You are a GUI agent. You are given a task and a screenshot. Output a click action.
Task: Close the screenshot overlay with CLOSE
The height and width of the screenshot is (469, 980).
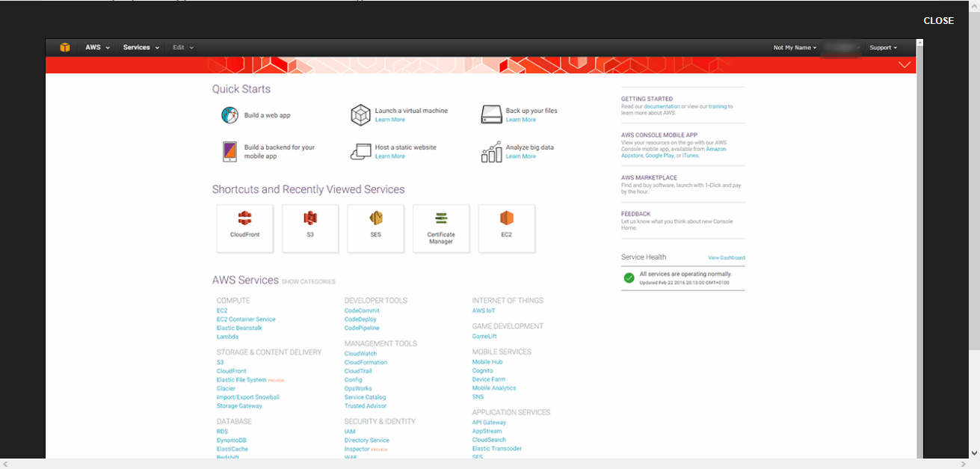[939, 21]
